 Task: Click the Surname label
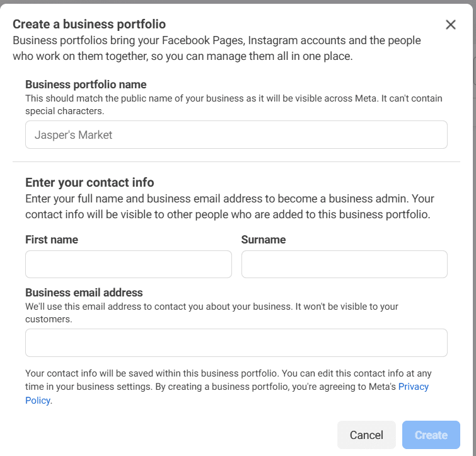pyautogui.click(x=264, y=240)
